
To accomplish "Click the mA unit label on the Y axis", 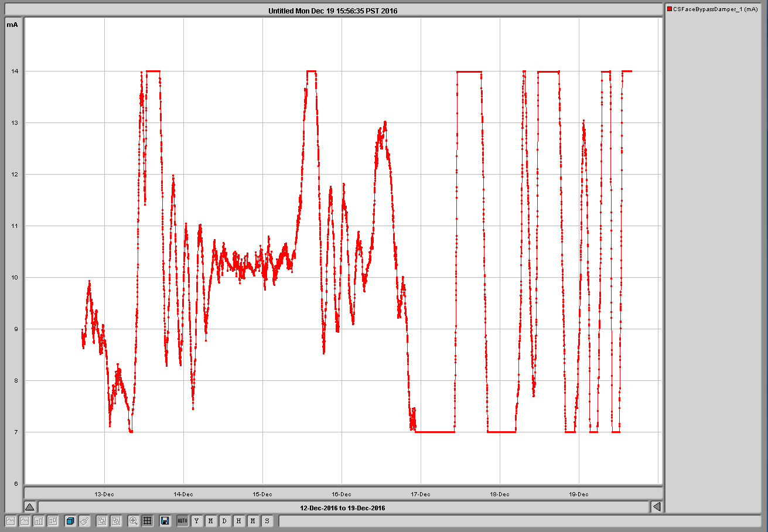I will pyautogui.click(x=12, y=25).
